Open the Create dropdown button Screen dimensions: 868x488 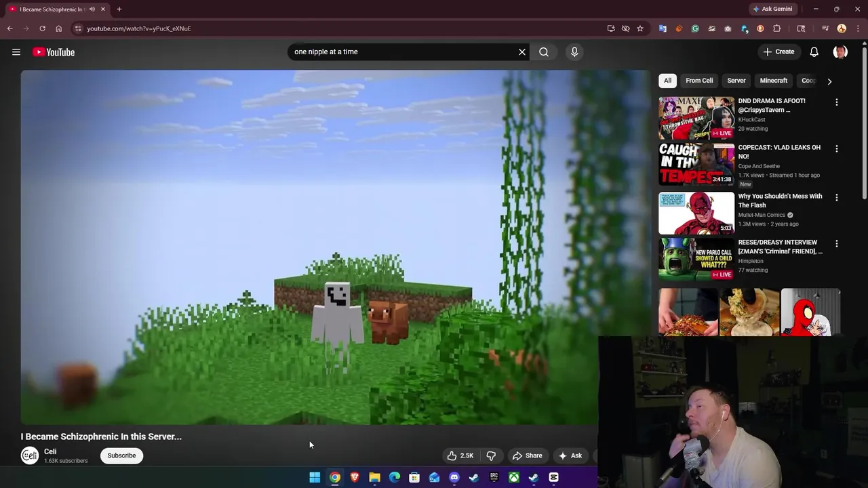tap(778, 52)
